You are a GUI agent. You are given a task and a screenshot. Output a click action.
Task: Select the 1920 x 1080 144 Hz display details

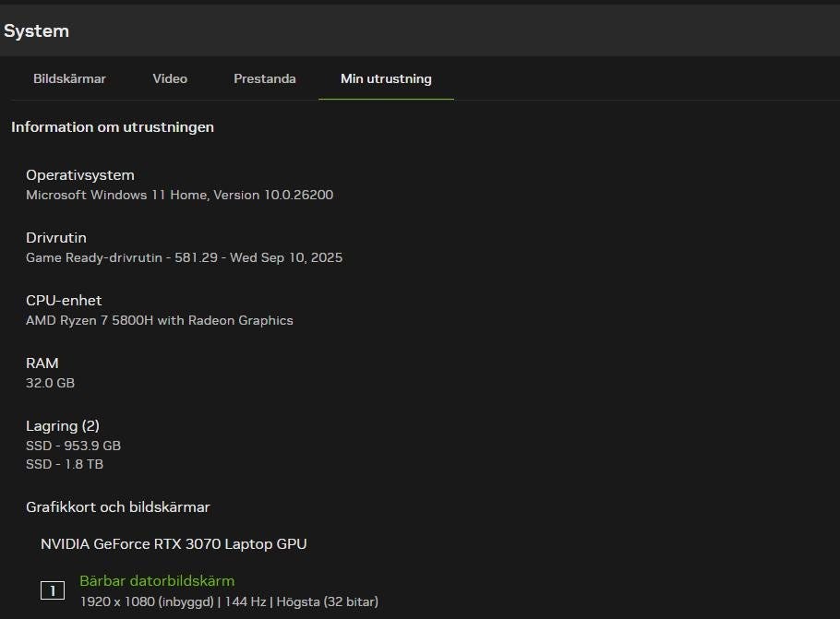click(229, 601)
